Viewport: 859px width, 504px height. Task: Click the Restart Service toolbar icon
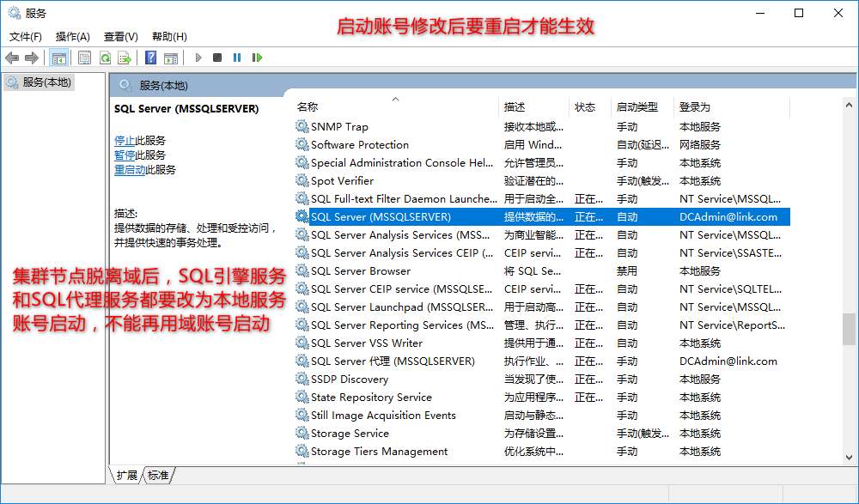[257, 58]
